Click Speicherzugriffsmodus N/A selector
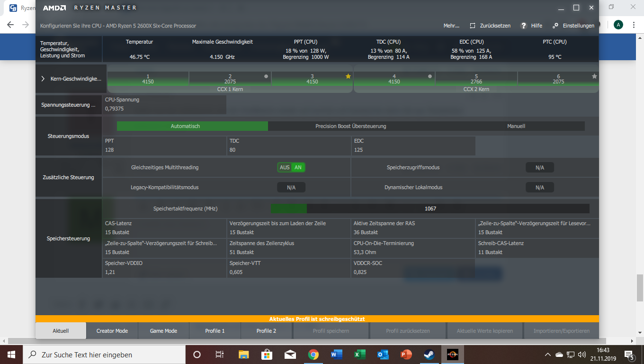Image resolution: width=644 pixels, height=364 pixels. click(x=540, y=167)
